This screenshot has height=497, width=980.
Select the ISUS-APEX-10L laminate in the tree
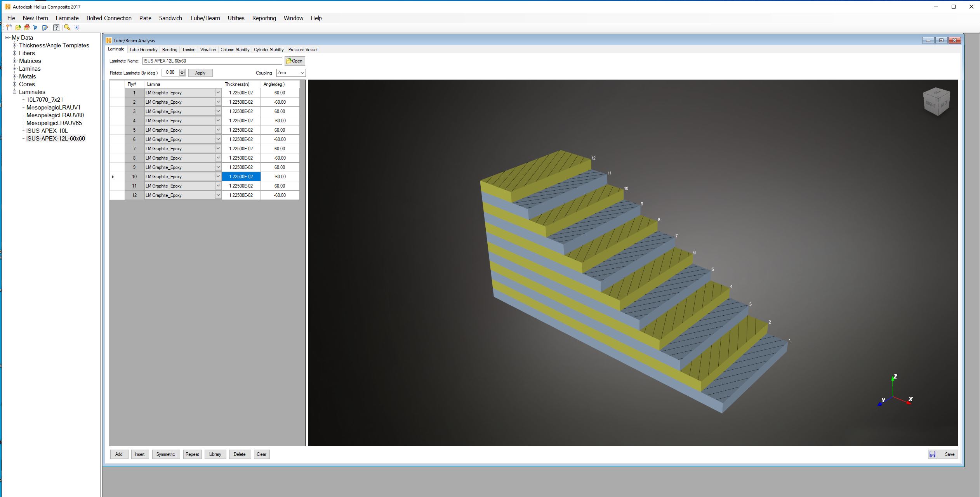[47, 131]
